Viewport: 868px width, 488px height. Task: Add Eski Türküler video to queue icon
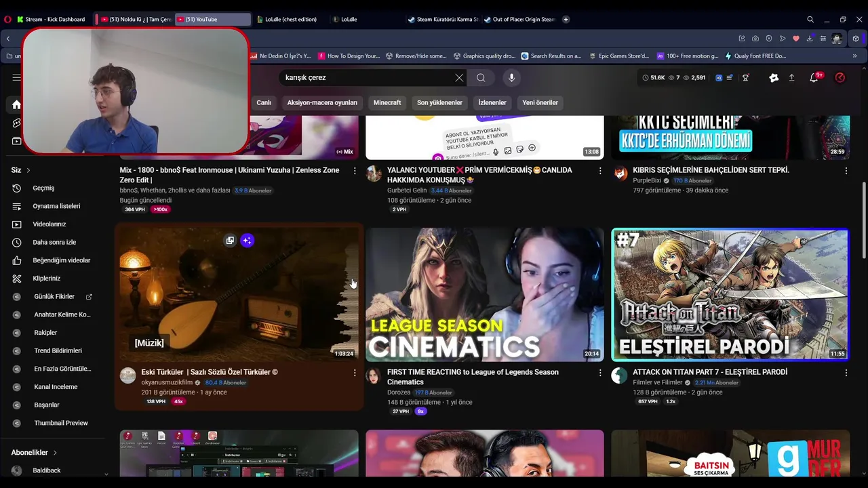[230, 241]
